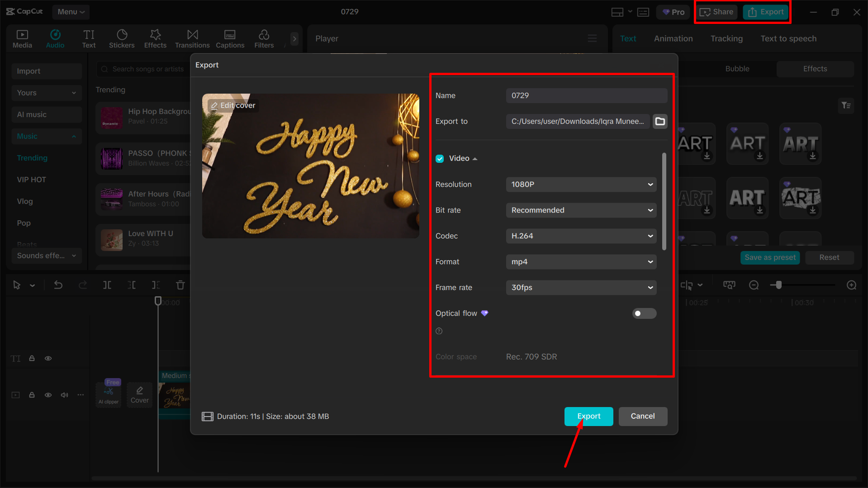This screenshot has height=488, width=868.
Task: Open the Filters panel
Action: pyautogui.click(x=264, y=38)
